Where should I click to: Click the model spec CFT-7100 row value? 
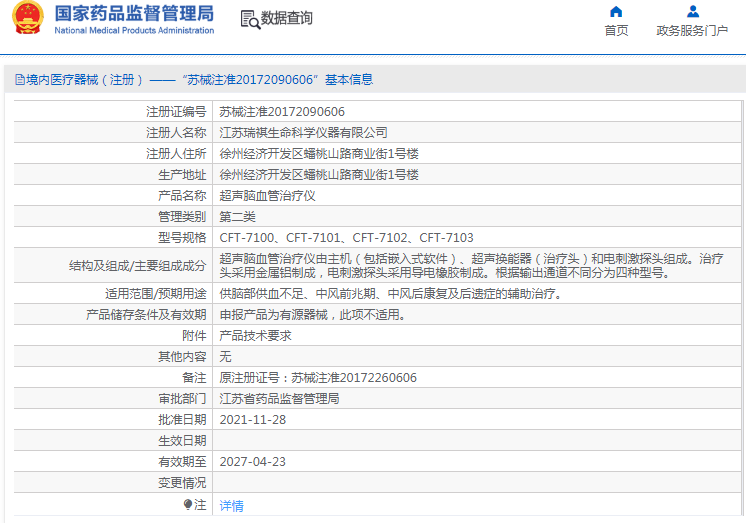point(346,238)
